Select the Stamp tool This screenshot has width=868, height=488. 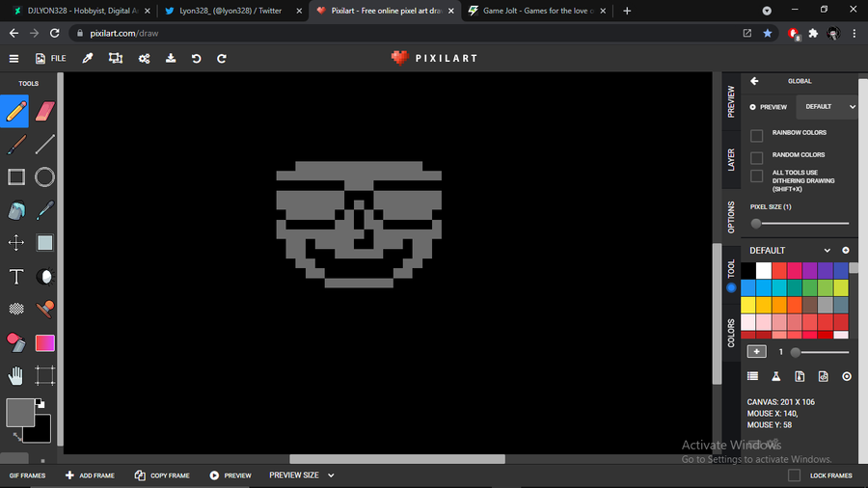point(44,309)
